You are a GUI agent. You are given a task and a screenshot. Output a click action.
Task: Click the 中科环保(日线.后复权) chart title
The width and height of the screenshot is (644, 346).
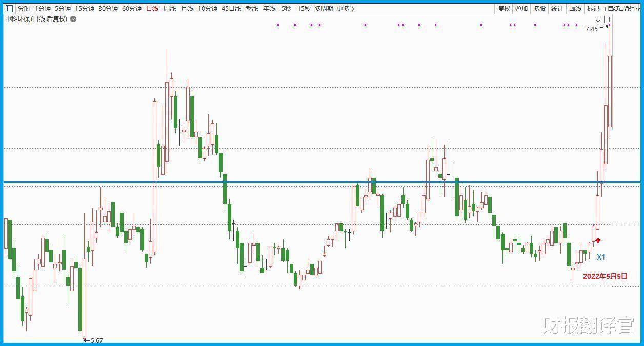coord(36,19)
